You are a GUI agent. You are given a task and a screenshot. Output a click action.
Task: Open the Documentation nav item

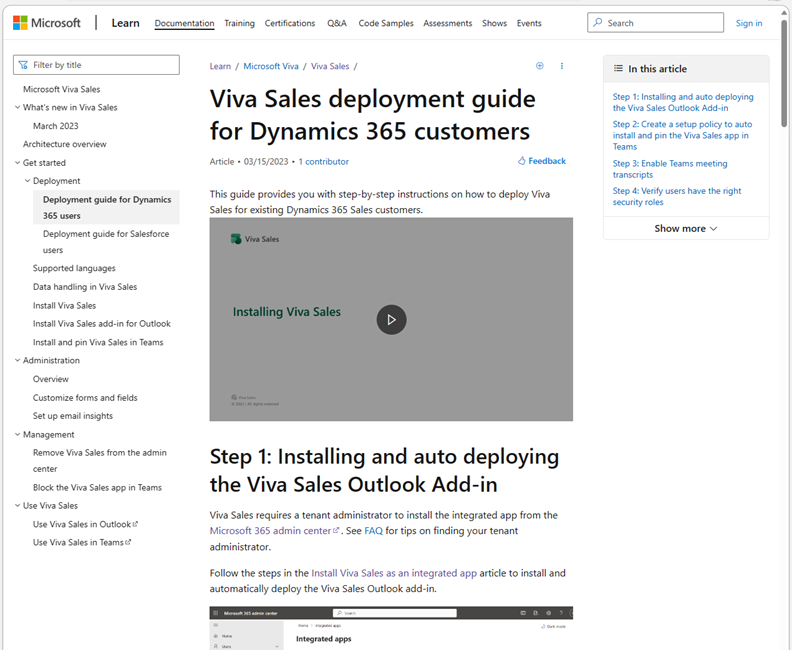coord(184,23)
